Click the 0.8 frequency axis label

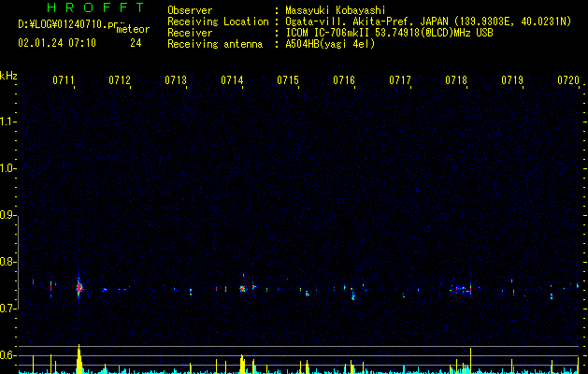point(8,262)
